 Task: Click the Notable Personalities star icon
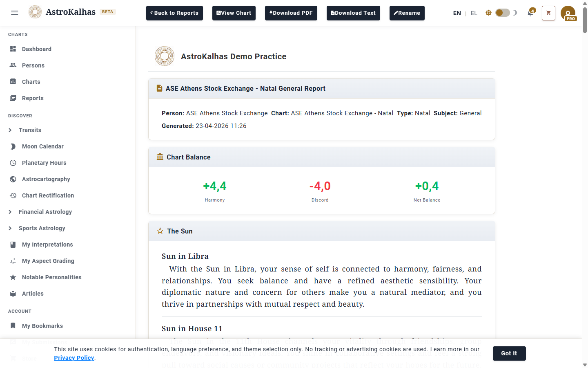pos(13,277)
